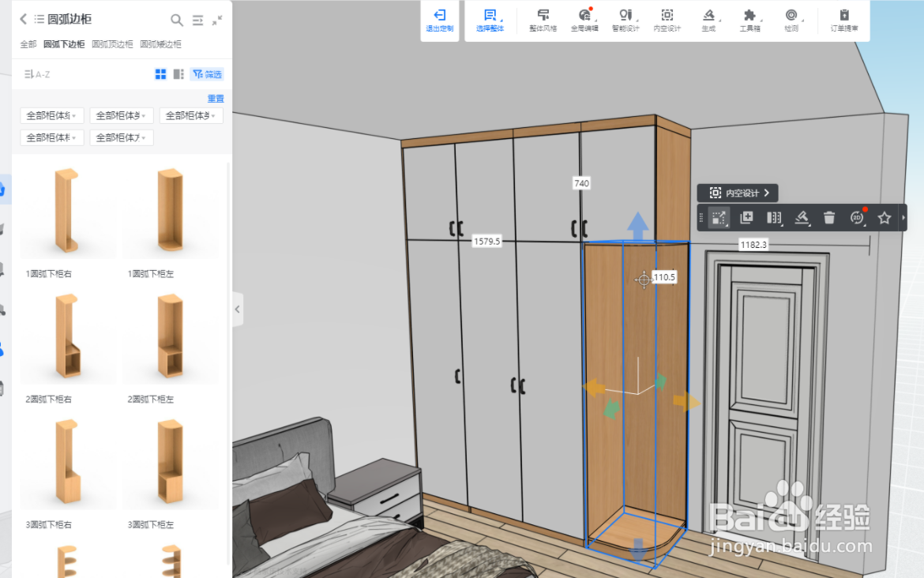Click the 内空设计 floating button above cabinet toolbar
The width and height of the screenshot is (924, 578).
coord(737,193)
